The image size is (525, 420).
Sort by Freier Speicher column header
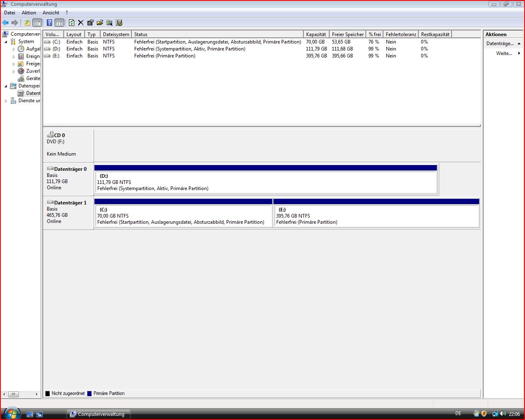coord(348,34)
